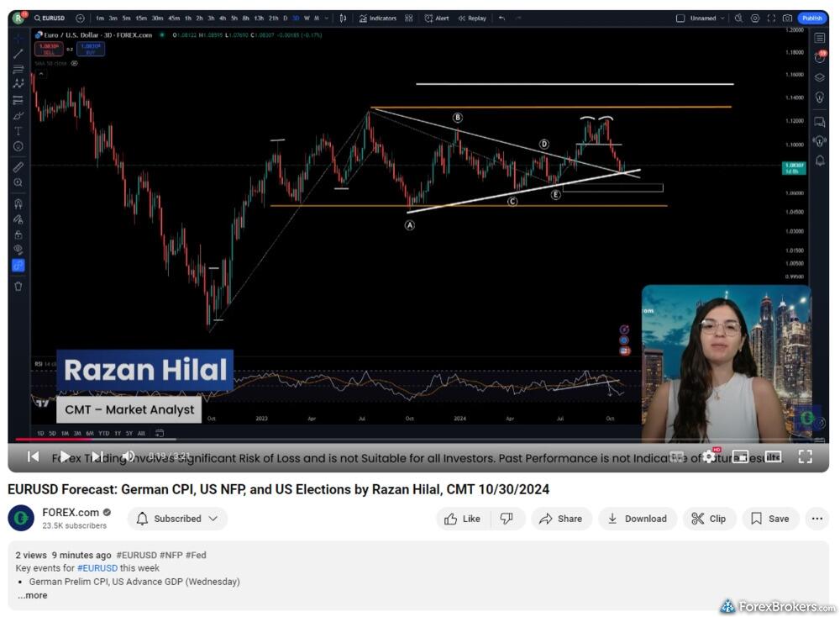Open the three-dot more actions menu
This screenshot has height=617, width=840.
(x=816, y=519)
